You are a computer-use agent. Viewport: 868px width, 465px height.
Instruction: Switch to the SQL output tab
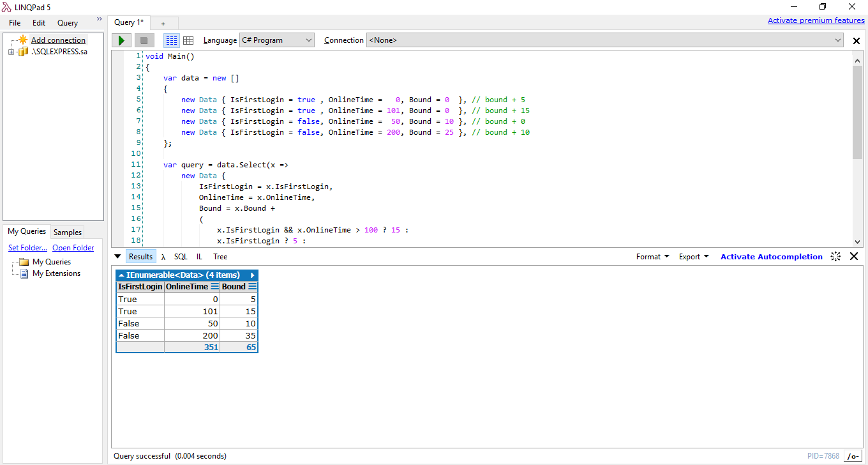click(181, 257)
